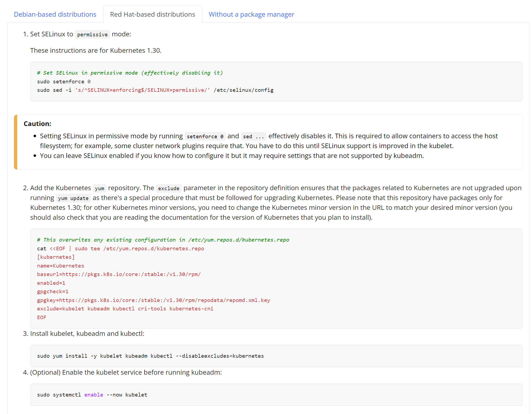Click the inline 'exclude' code label

tap(169, 188)
